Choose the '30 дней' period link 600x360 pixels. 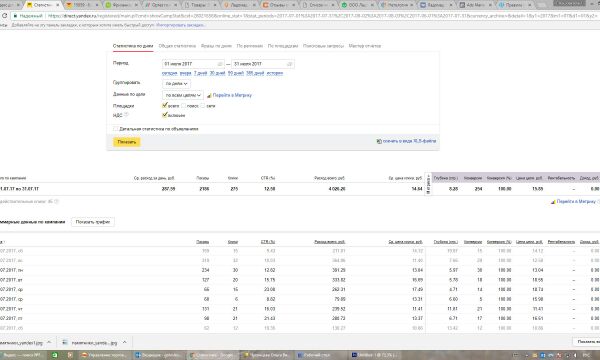point(217,73)
